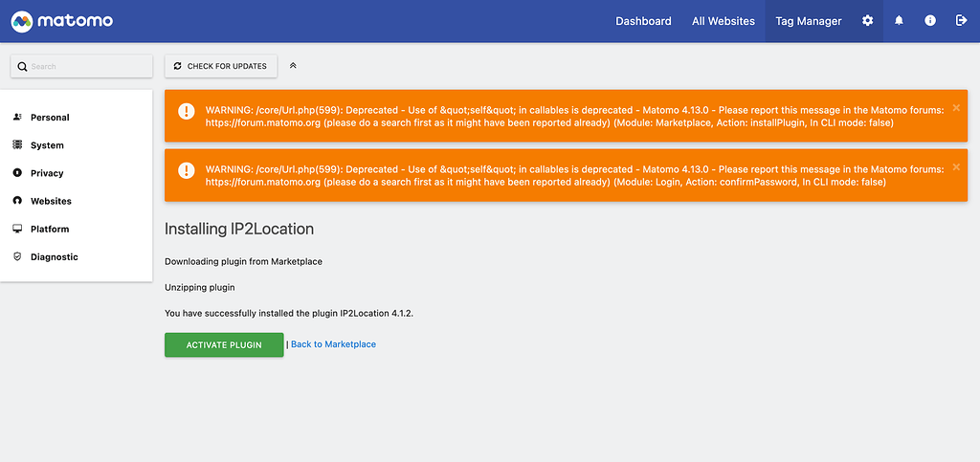Viewport: 980px width, 462px height.
Task: Click the info help icon
Action: [x=930, y=21]
